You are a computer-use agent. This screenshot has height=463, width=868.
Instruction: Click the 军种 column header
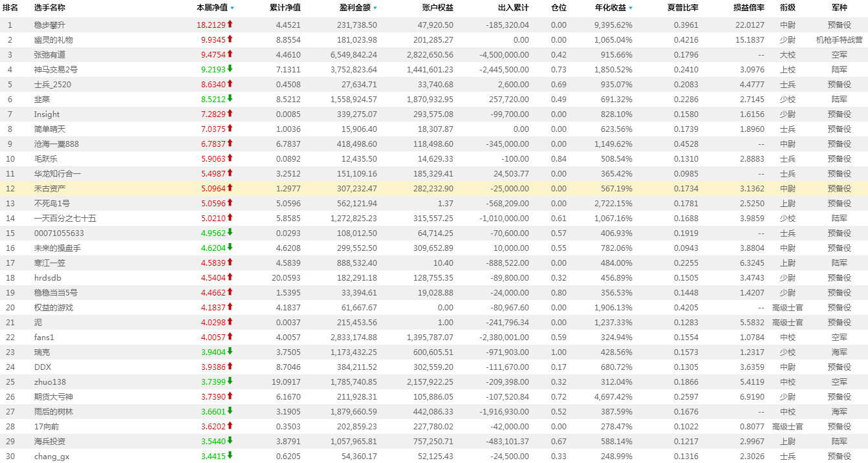840,8
